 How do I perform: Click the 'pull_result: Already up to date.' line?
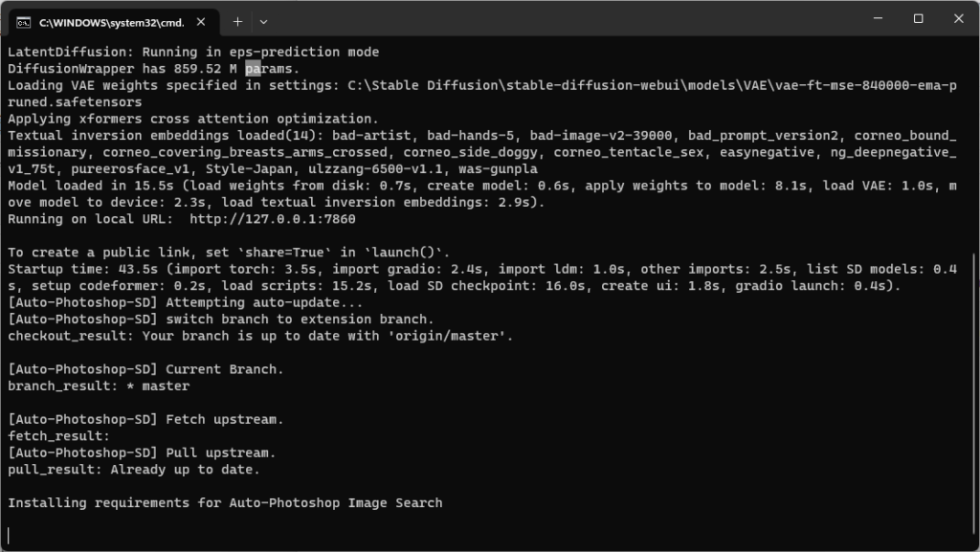[x=134, y=470]
